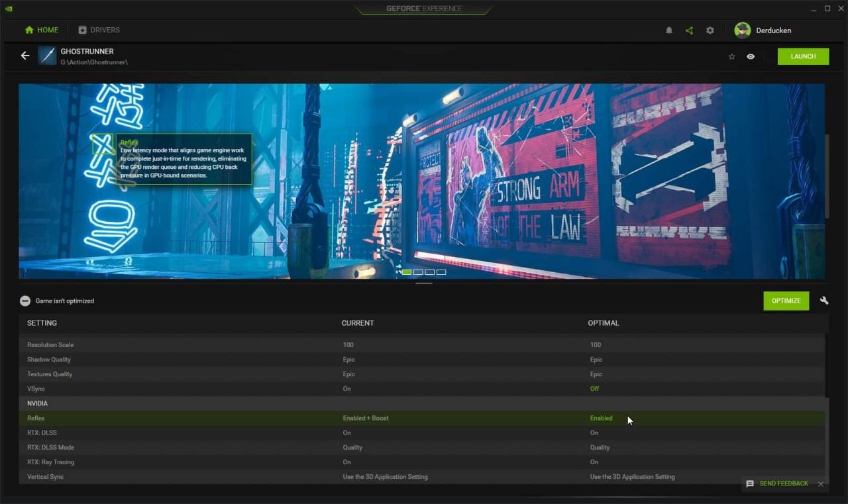Select the third screenshot carousel dot
This screenshot has height=504, width=848.
(429, 272)
